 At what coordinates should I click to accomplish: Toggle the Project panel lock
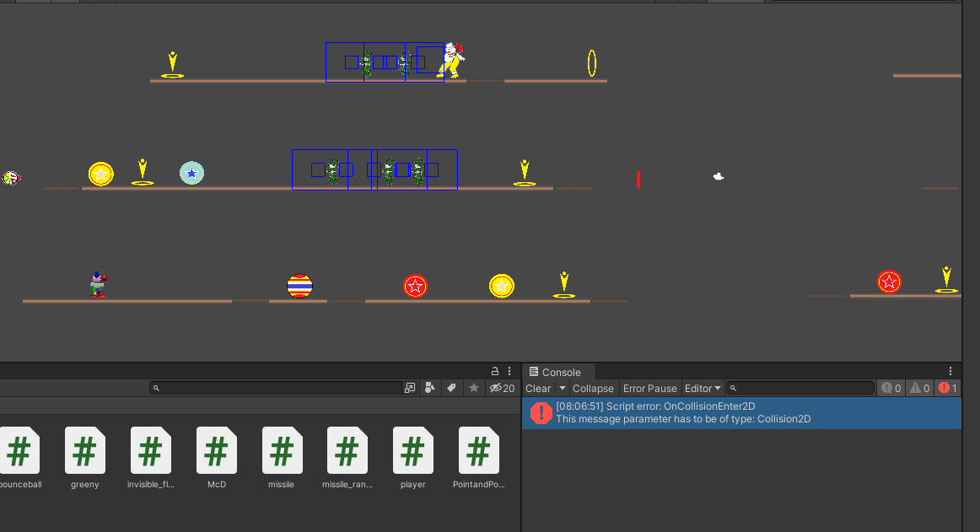click(x=494, y=371)
